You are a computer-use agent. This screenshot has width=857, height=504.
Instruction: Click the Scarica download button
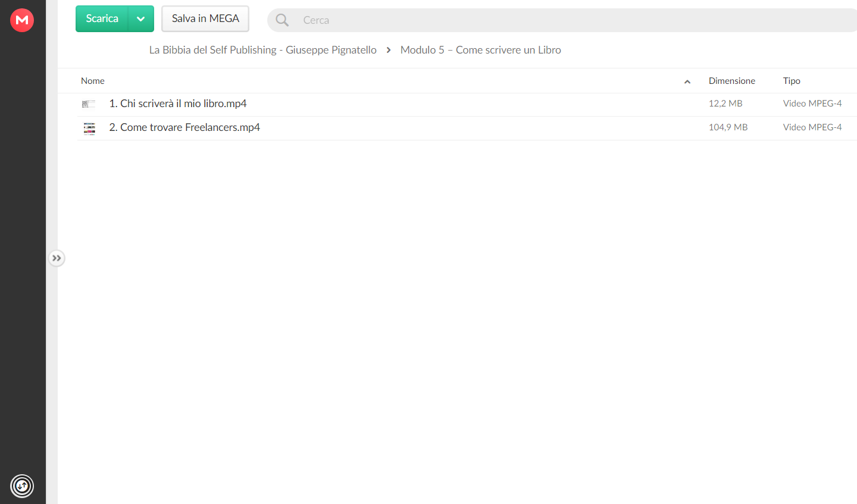[x=102, y=19]
